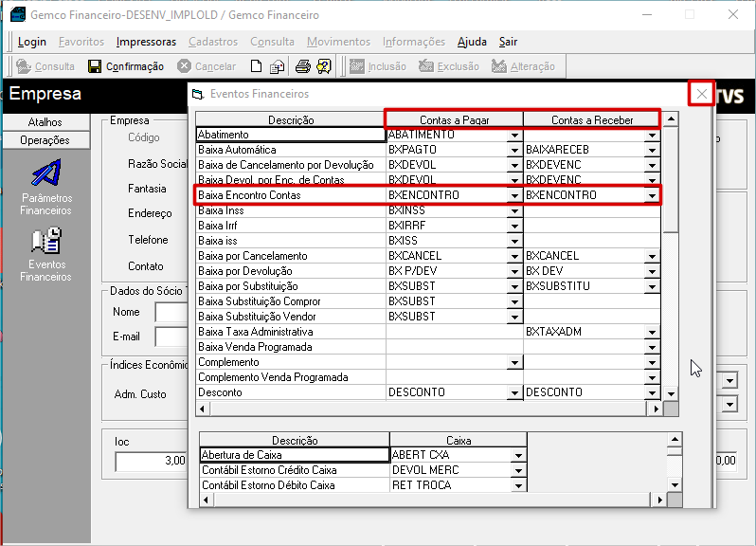756x546 pixels.
Task: Open RET TROCA Caixa dropdown
Action: tap(519, 485)
